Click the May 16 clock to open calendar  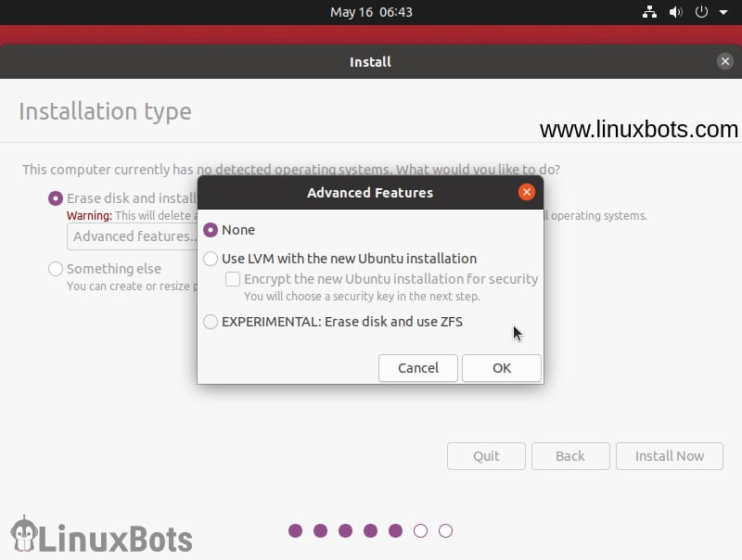coord(371,12)
